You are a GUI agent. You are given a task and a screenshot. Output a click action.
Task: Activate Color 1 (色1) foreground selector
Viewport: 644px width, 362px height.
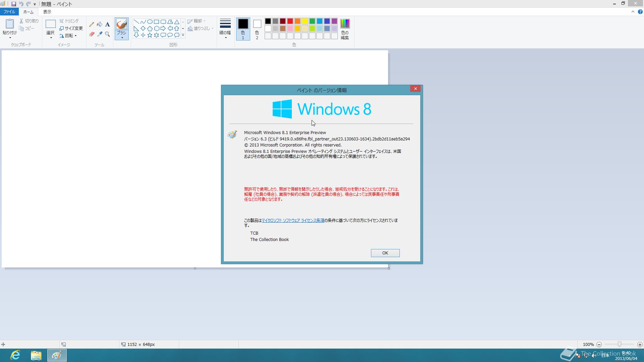click(x=243, y=29)
